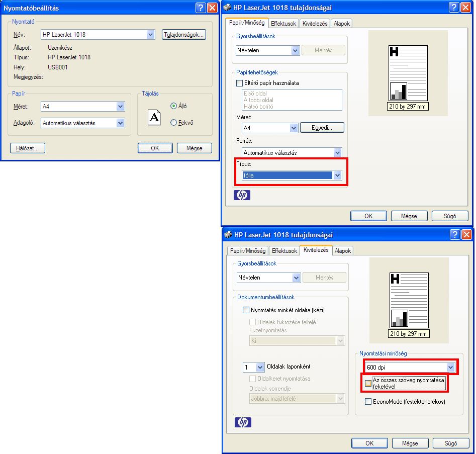This screenshot has height=454, width=476.
Task: Open the 600 dpi print quality dropdown
Action: pos(450,367)
